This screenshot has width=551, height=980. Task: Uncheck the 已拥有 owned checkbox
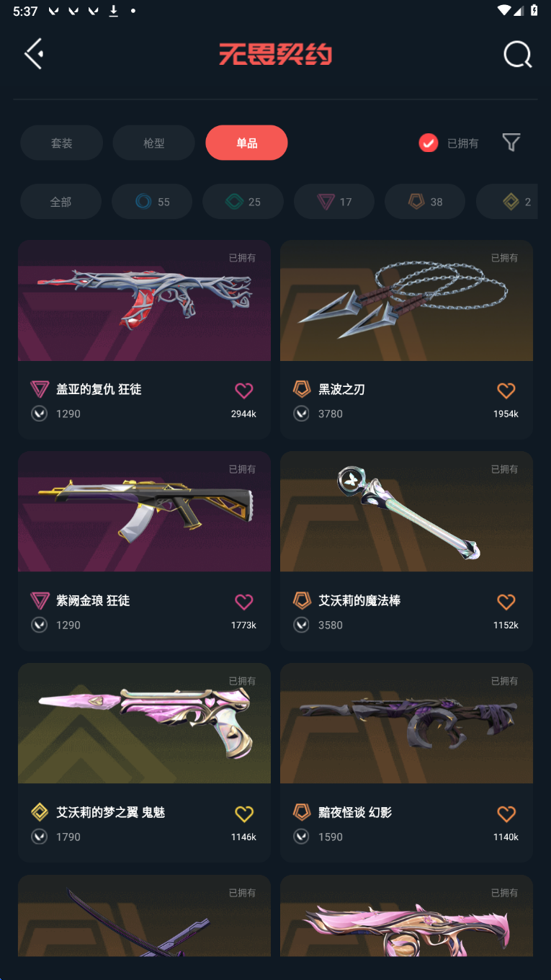pyautogui.click(x=429, y=143)
